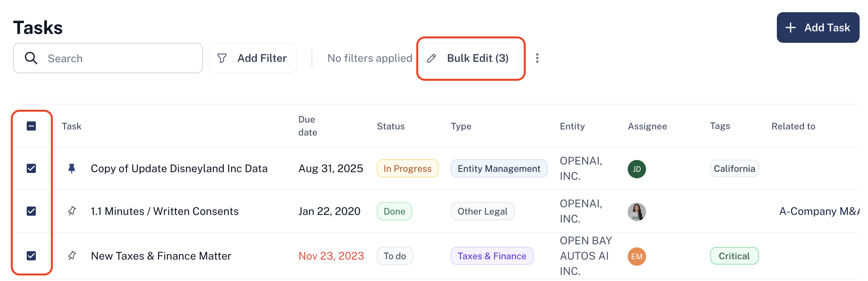
Task: Pin the New Taxes & Finance Matter task
Action: 72,256
